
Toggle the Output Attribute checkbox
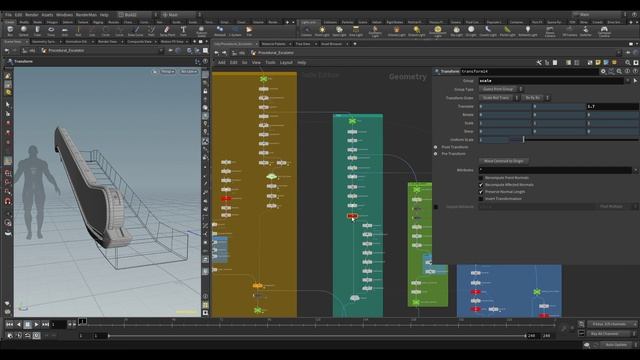pyautogui.click(x=436, y=207)
